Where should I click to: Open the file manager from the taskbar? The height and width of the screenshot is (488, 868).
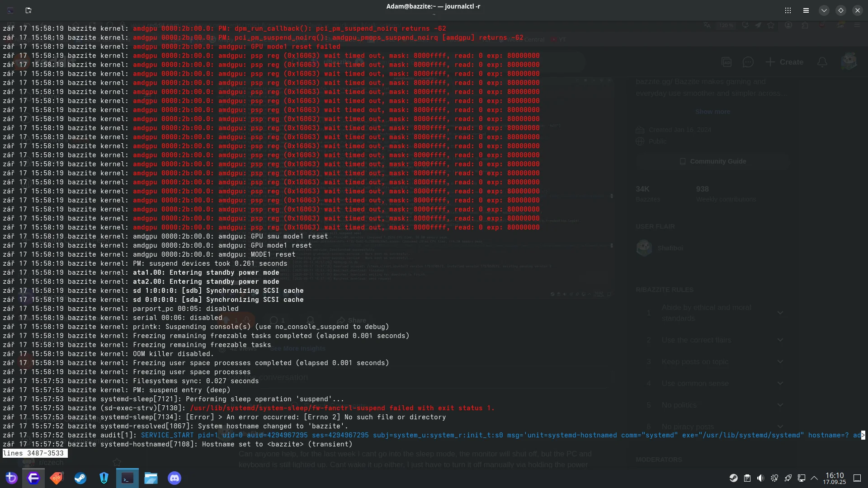click(x=151, y=478)
